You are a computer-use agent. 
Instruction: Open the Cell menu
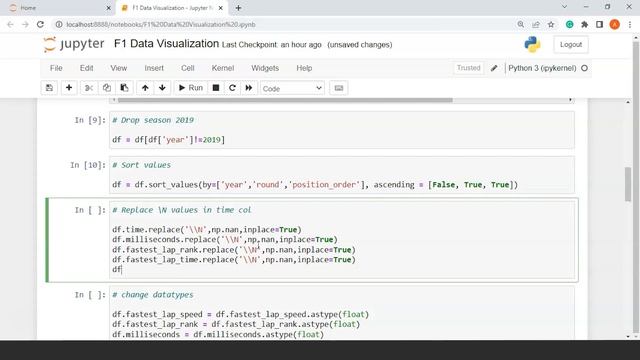[188, 68]
